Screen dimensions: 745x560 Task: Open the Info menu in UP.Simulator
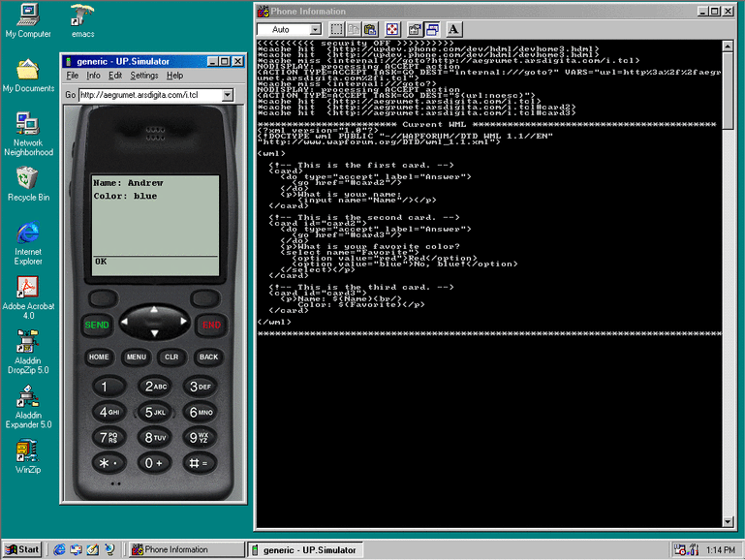(94, 76)
